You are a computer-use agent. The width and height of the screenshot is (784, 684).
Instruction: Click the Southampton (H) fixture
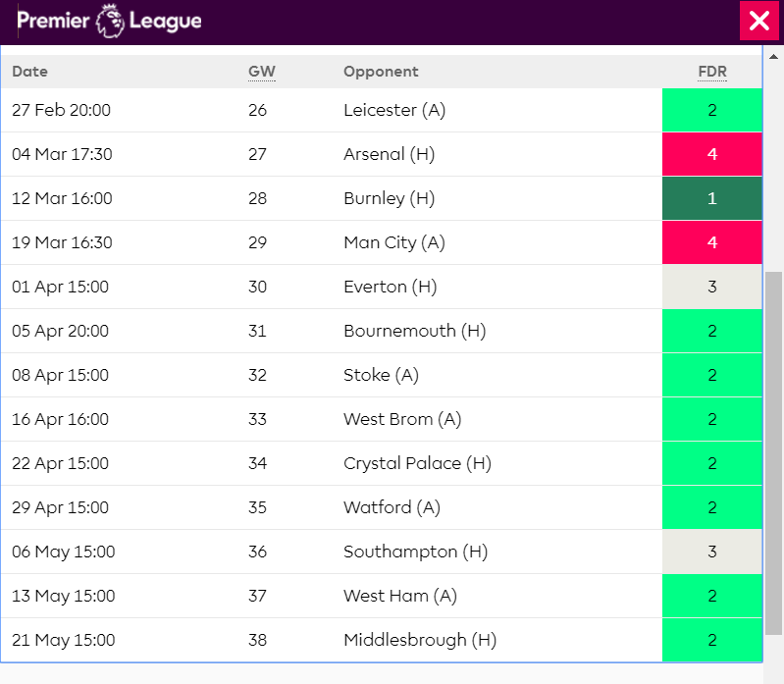[x=415, y=552]
